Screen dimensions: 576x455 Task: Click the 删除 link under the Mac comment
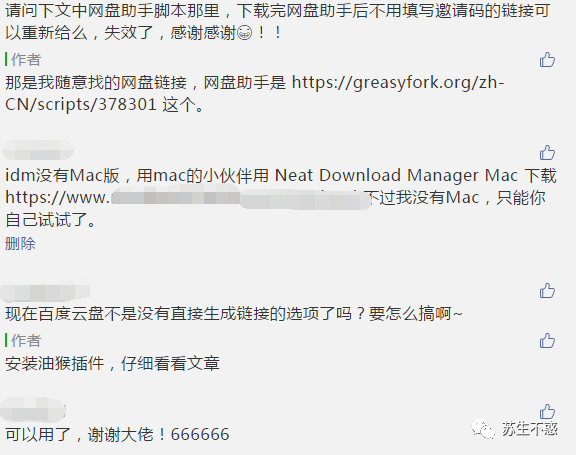point(20,243)
